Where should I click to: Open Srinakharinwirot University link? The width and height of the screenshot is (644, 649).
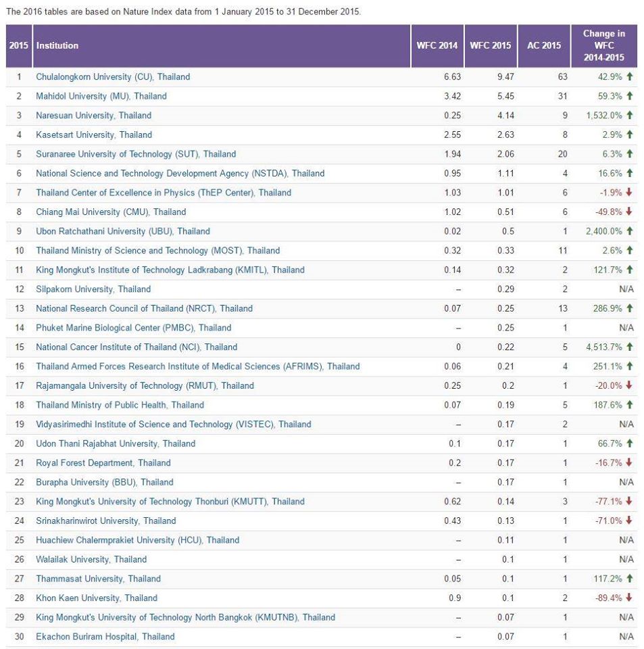tap(106, 521)
